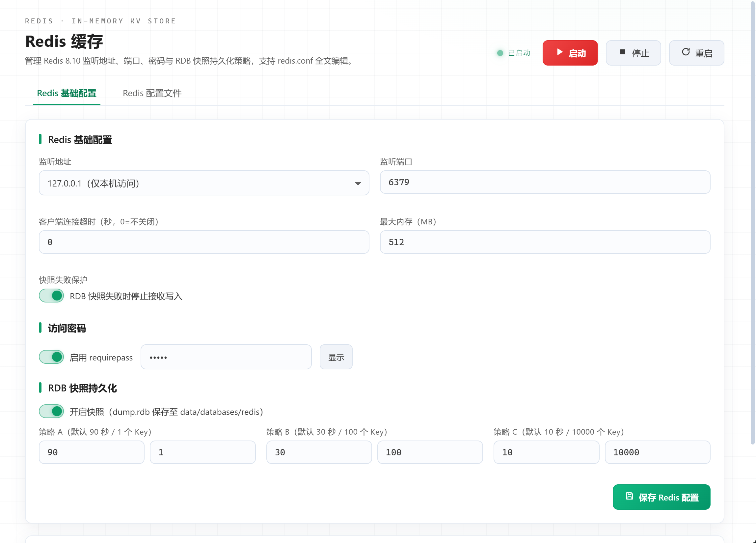Click 策略 C seconds field with 10

[x=546, y=453]
